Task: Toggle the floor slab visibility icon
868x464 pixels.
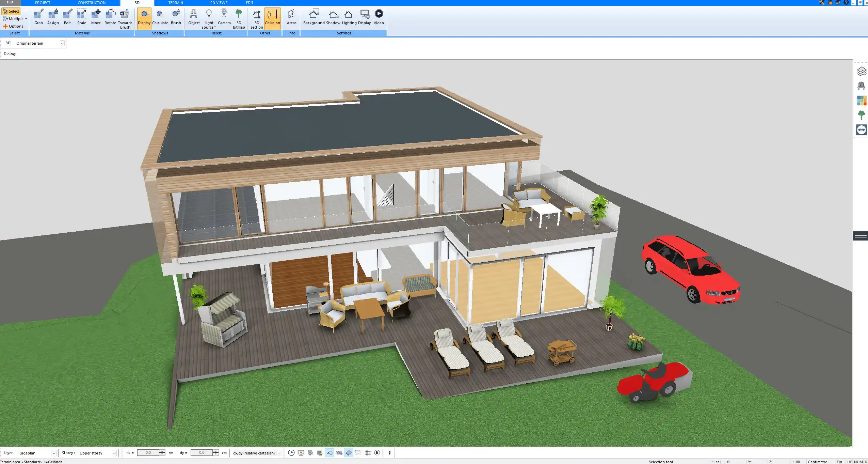Action: pyautogui.click(x=349, y=453)
